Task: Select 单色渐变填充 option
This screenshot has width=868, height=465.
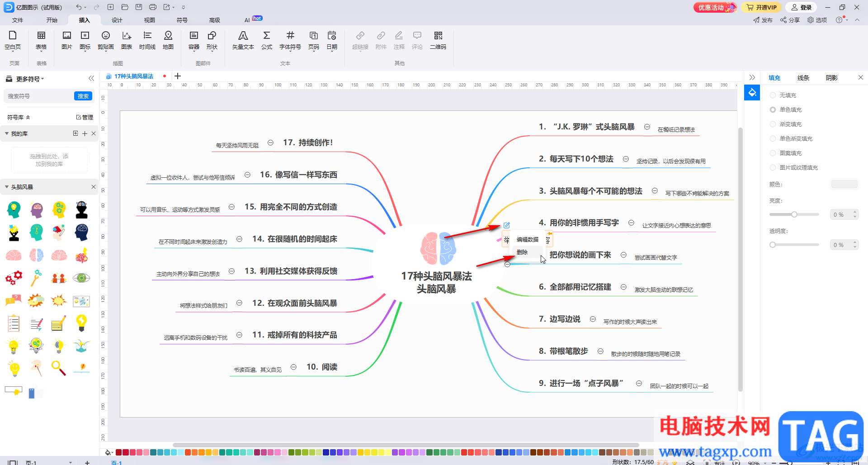Action: coord(791,138)
